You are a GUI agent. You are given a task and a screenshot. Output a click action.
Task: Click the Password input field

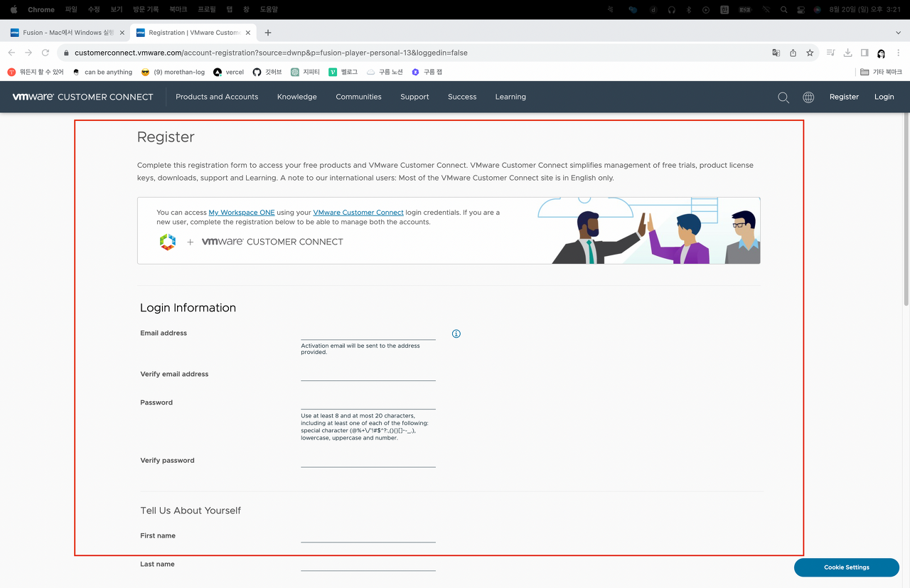click(368, 402)
